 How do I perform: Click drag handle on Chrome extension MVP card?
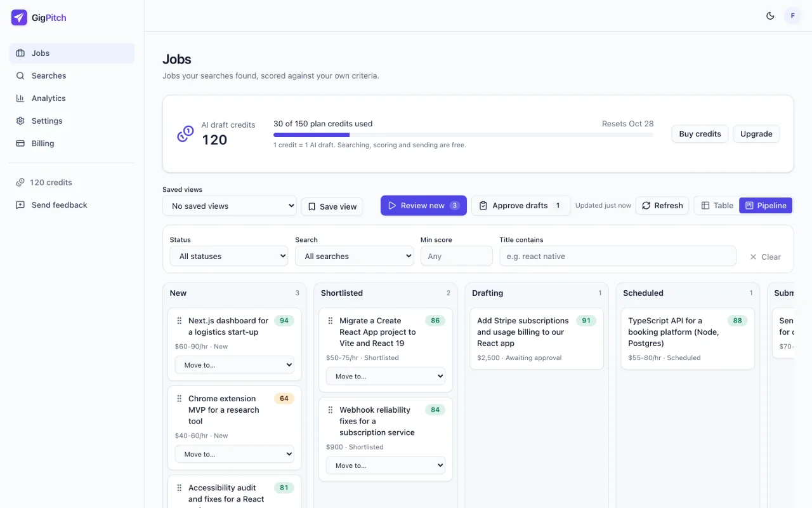point(180,399)
